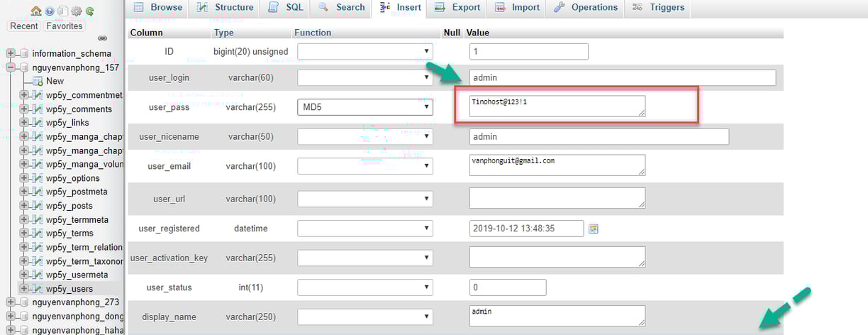Click the table icon beside wp5y_postmeta

tap(38, 192)
